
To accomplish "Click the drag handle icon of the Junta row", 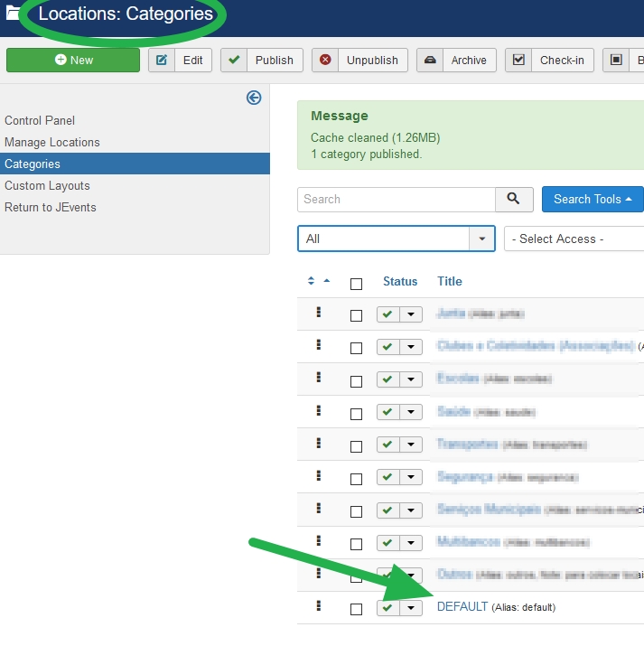I will 318,313.
